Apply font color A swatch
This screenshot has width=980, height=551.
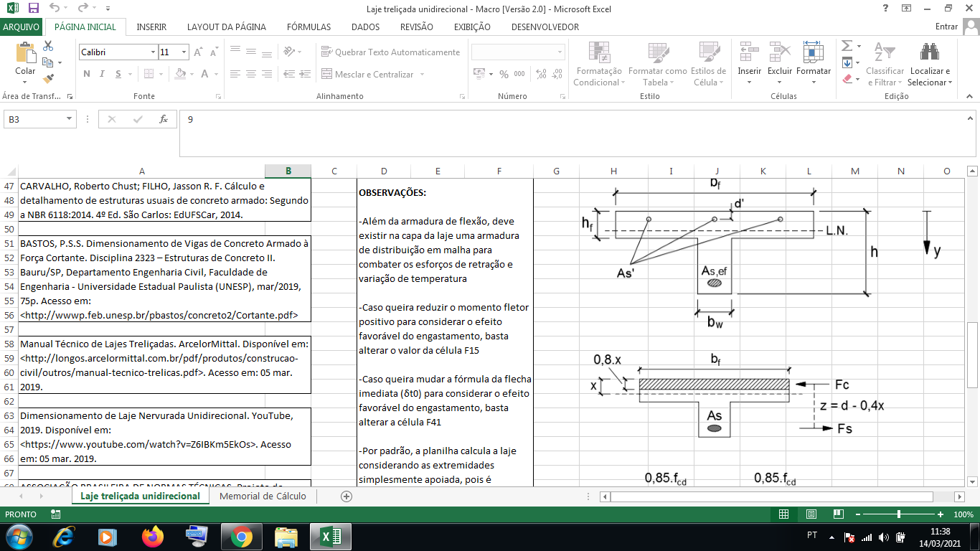(205, 74)
